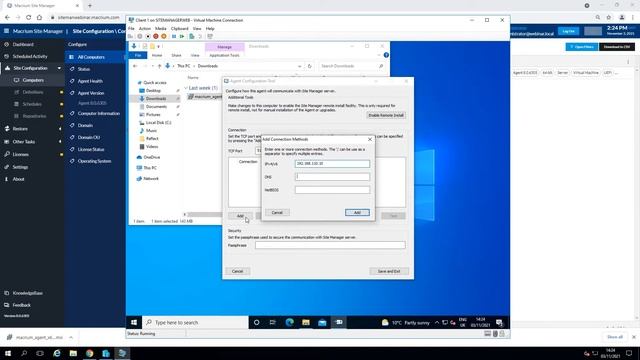The width and height of the screenshot is (640, 360).
Task: Click Save and Exit button
Action: click(389, 271)
